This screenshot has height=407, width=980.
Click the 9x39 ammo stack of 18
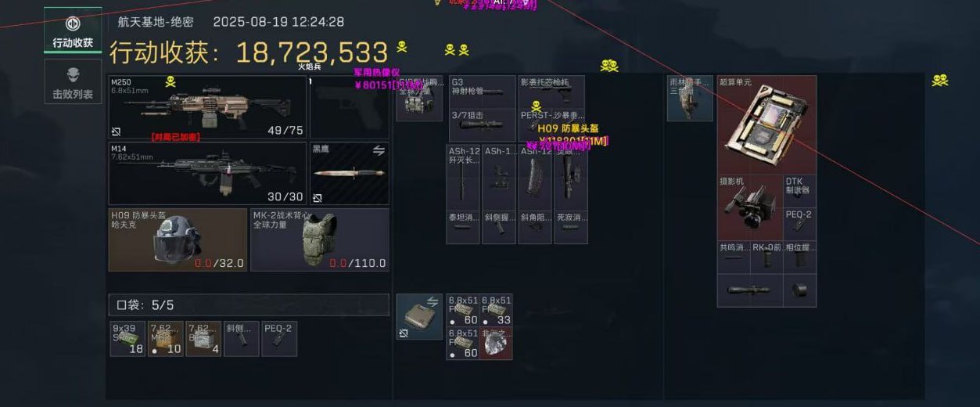[x=127, y=339]
